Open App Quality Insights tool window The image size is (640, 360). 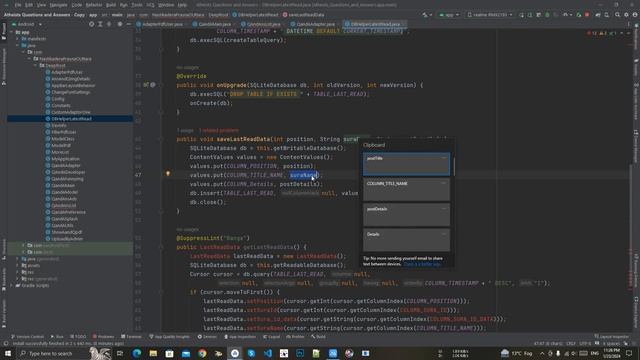169,337
